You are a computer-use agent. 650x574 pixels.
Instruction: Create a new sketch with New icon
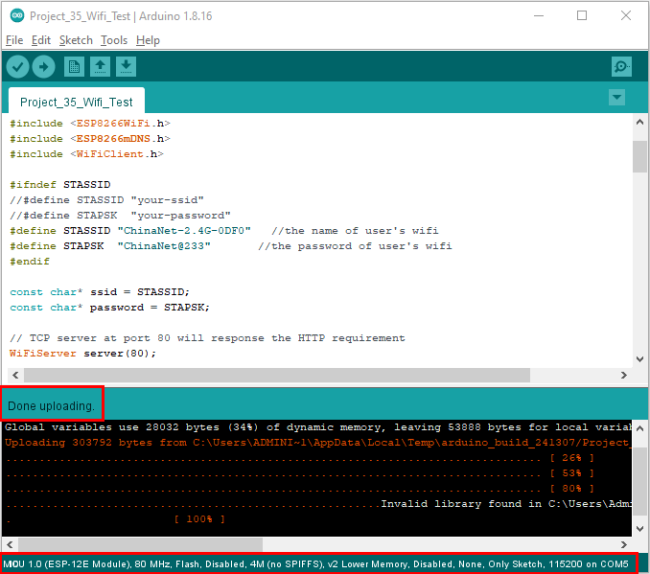point(74,67)
